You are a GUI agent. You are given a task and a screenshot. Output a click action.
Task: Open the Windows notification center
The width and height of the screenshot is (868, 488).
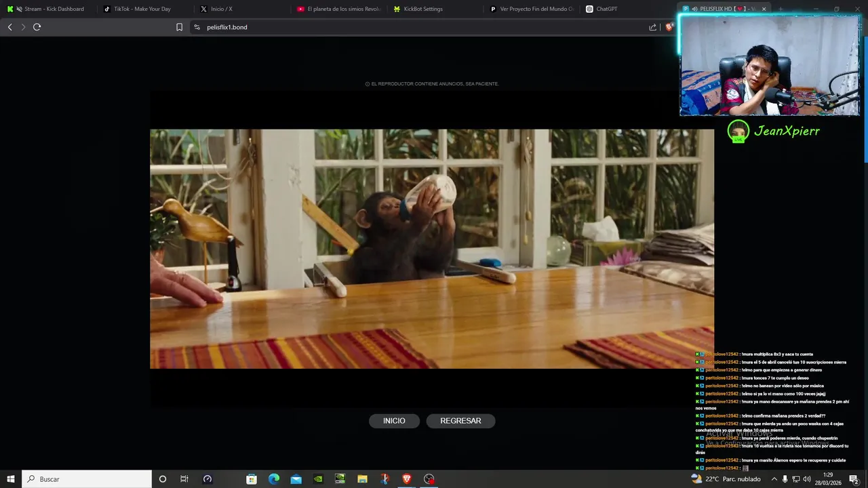click(x=854, y=479)
